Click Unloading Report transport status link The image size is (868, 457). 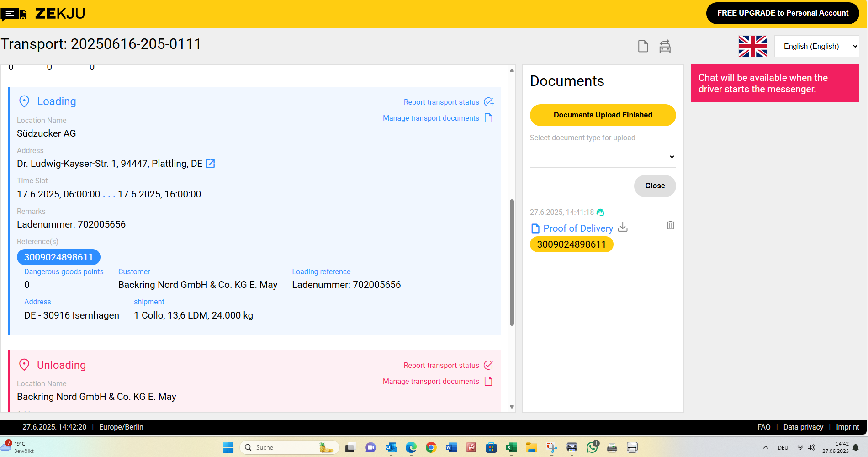pos(441,365)
